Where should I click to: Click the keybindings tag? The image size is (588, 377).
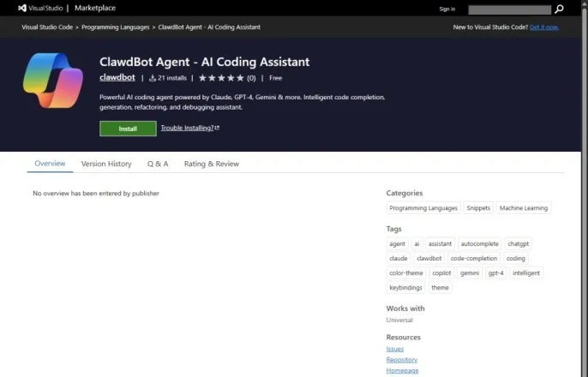click(405, 287)
